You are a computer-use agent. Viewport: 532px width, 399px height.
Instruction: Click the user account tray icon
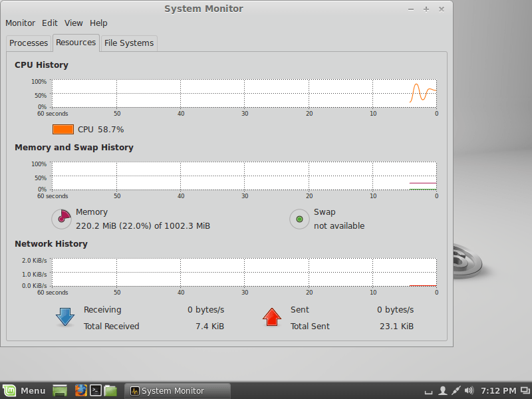(x=442, y=390)
